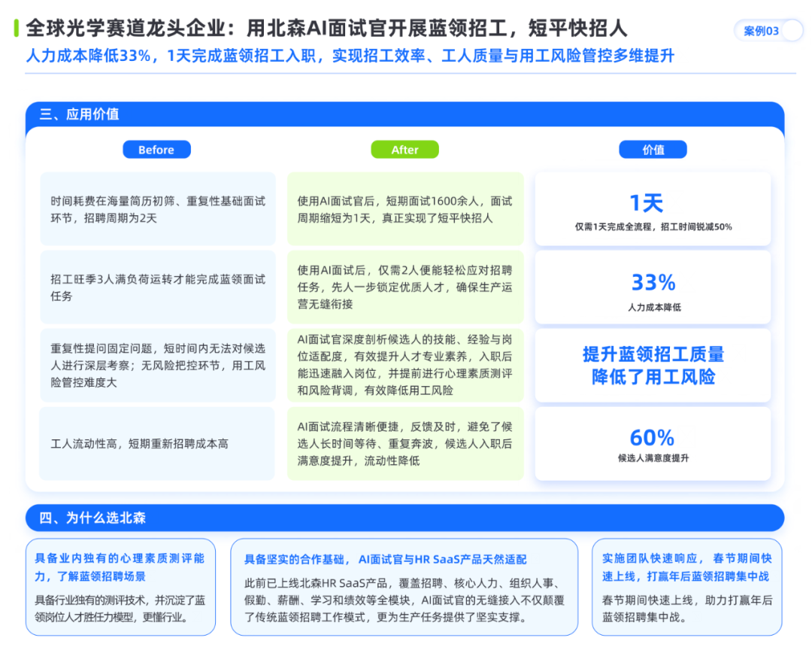Click paragraph 此前已上线北森HR SaaS产品
The image size is (812, 647).
404,600
